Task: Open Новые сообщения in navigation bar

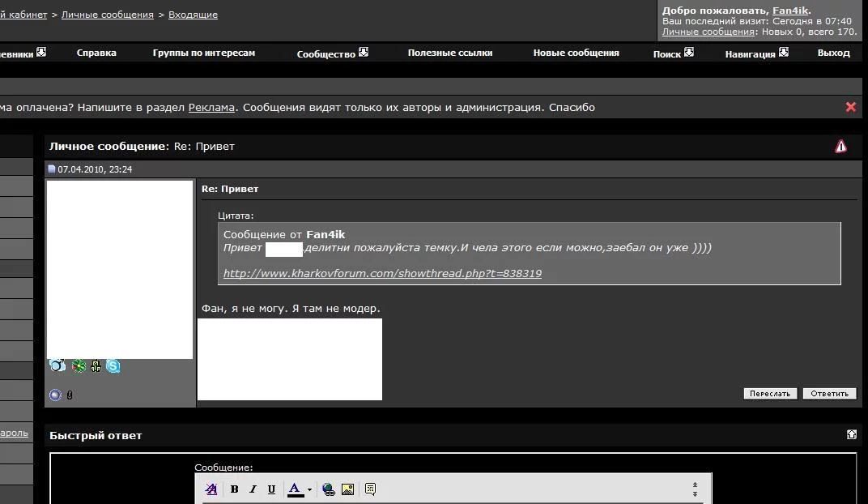Action: coord(576,53)
